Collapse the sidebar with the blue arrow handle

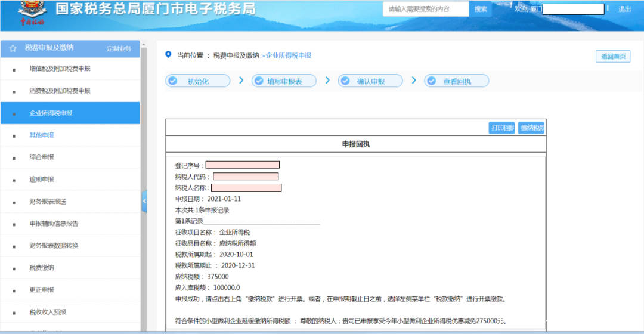point(144,202)
